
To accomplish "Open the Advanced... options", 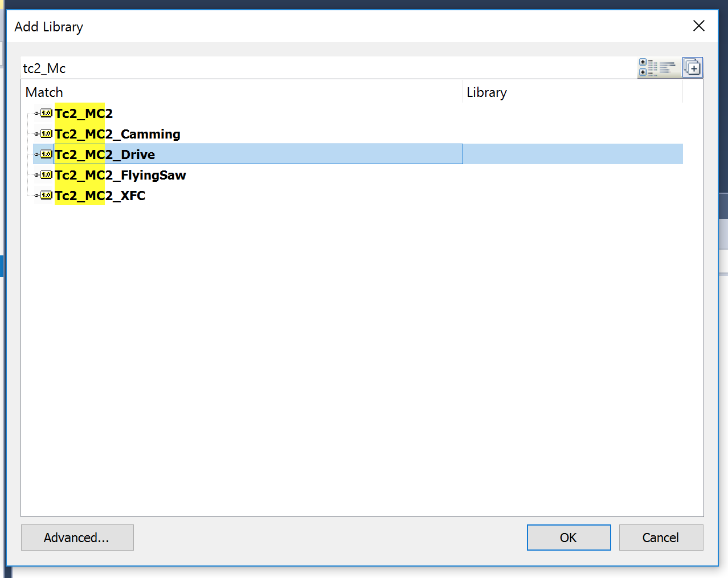I will click(77, 538).
